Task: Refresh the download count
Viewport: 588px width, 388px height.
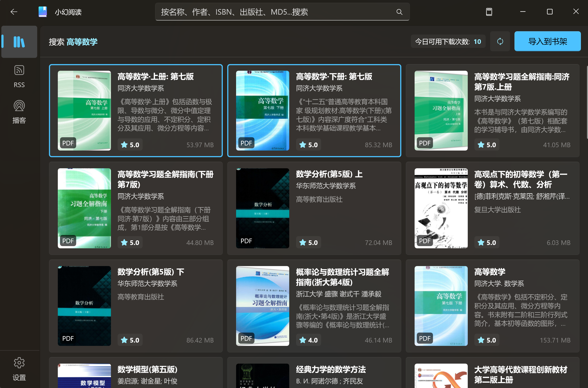Action: click(x=500, y=41)
